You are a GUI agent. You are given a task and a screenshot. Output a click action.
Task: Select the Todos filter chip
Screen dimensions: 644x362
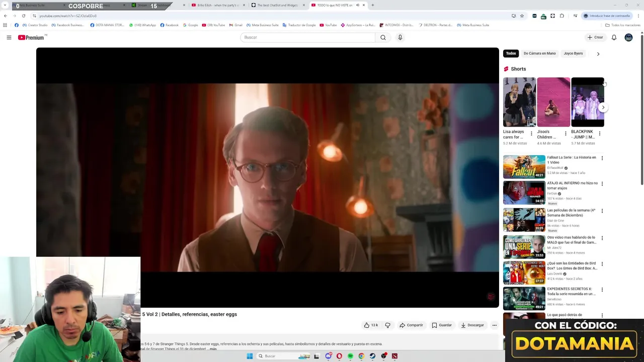tap(511, 53)
